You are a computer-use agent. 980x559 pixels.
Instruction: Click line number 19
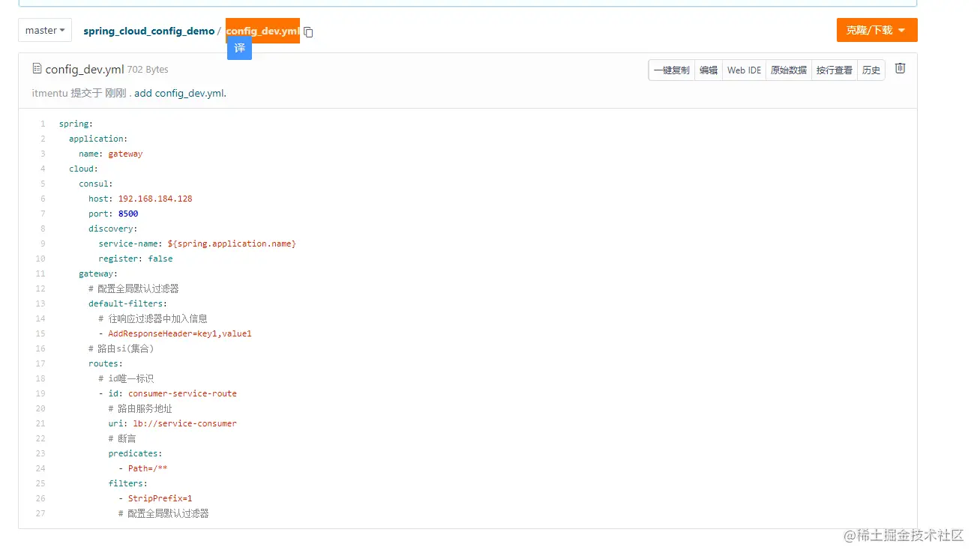coord(40,393)
